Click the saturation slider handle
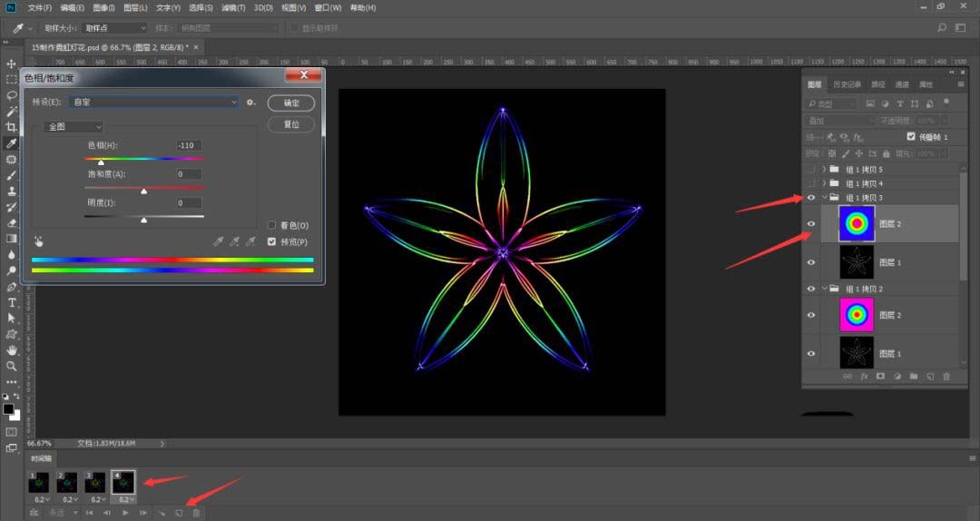Screen dimensions: 980x521 [x=143, y=192]
